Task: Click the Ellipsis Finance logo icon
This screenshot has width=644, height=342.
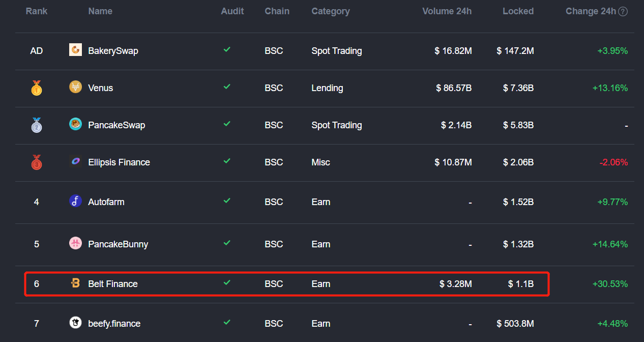Action: point(75,161)
